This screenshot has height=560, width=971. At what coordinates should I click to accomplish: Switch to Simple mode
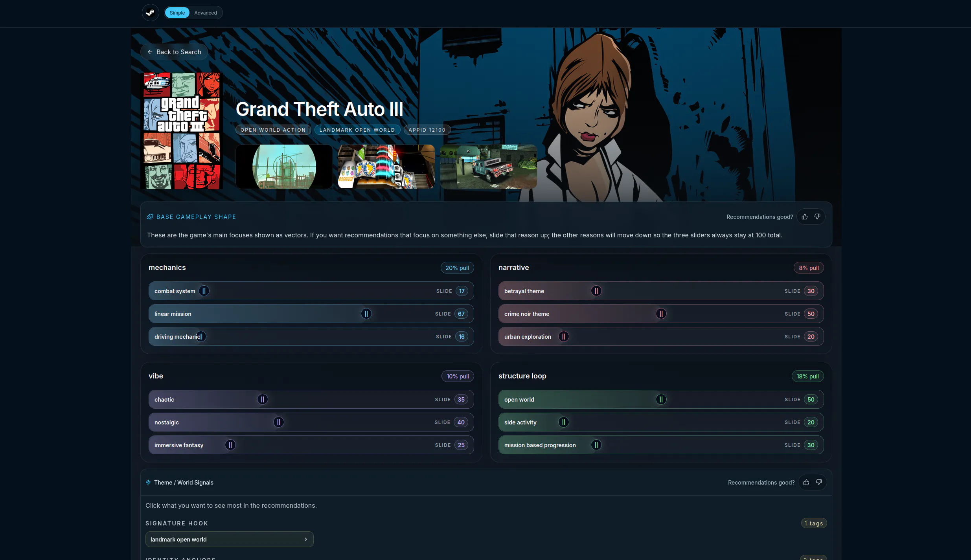pyautogui.click(x=177, y=13)
